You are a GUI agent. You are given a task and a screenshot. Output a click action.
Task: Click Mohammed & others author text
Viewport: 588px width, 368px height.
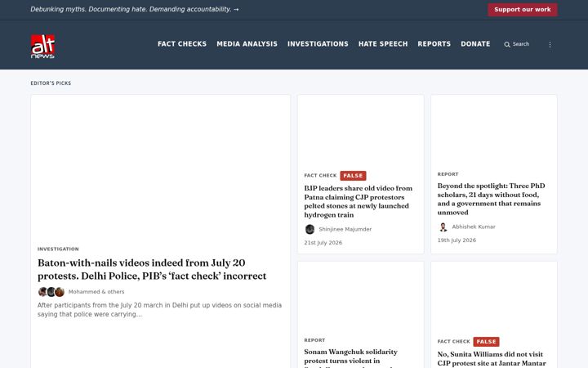click(x=96, y=292)
